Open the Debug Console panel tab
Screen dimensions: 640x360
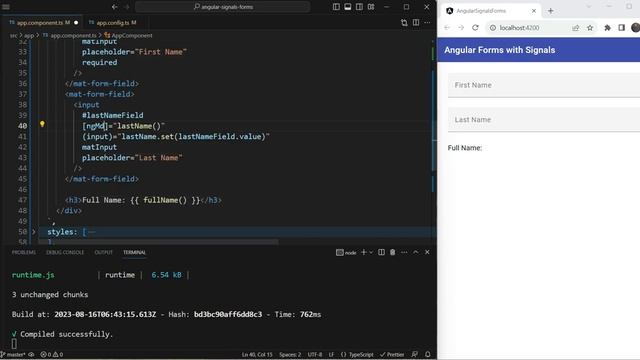click(x=65, y=253)
